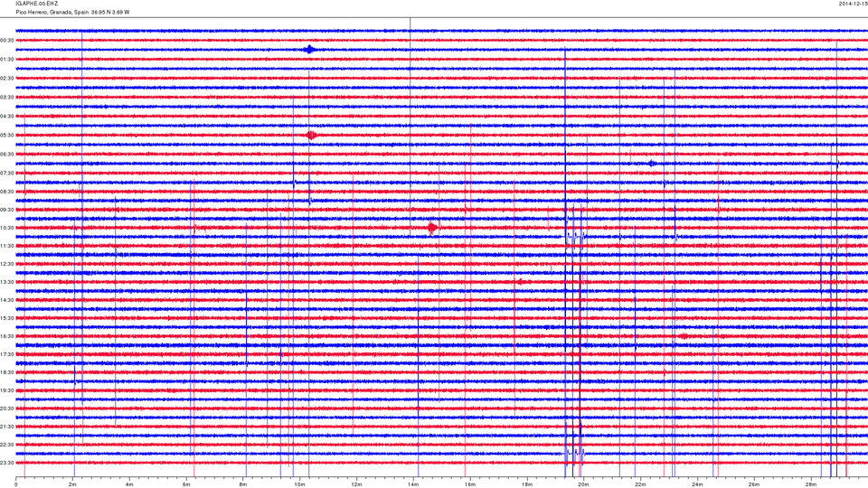Viewport: 868px width, 488px height.
Task: Select the 01:30 time label
Action: coord(7,60)
